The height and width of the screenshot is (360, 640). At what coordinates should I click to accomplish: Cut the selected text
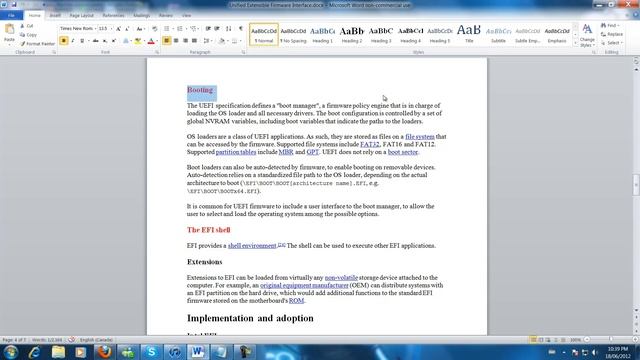tap(27, 26)
